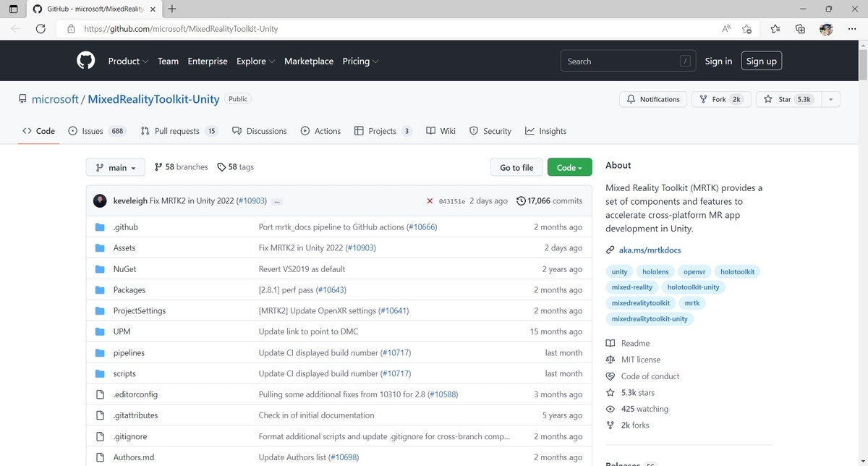The image size is (868, 466).
Task: Click the Sign up button
Action: pos(762,62)
